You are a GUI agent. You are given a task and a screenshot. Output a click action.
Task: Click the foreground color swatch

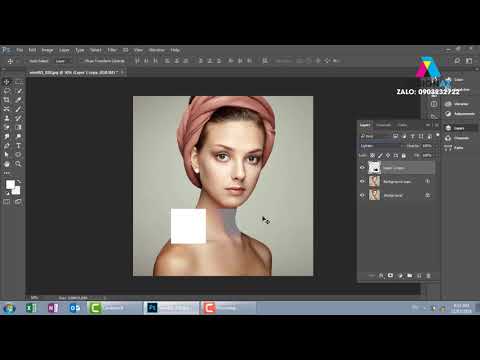click(x=10, y=184)
